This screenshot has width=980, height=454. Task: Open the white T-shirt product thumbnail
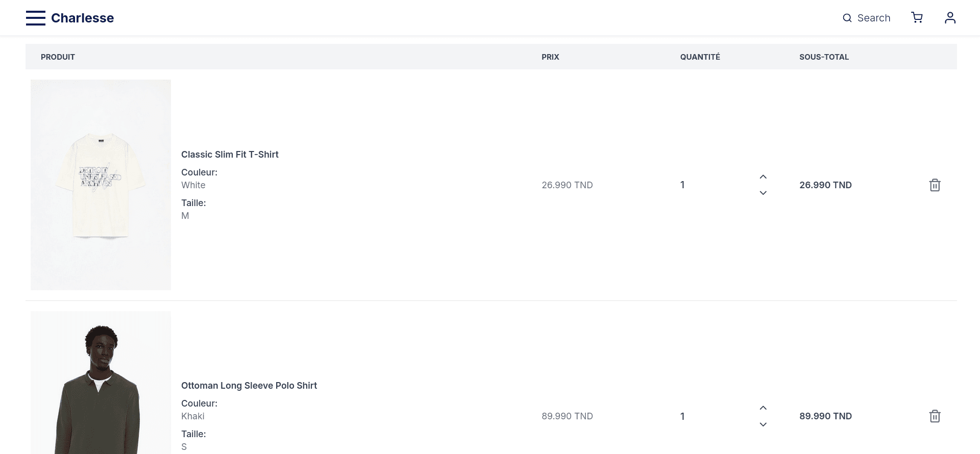pos(101,185)
